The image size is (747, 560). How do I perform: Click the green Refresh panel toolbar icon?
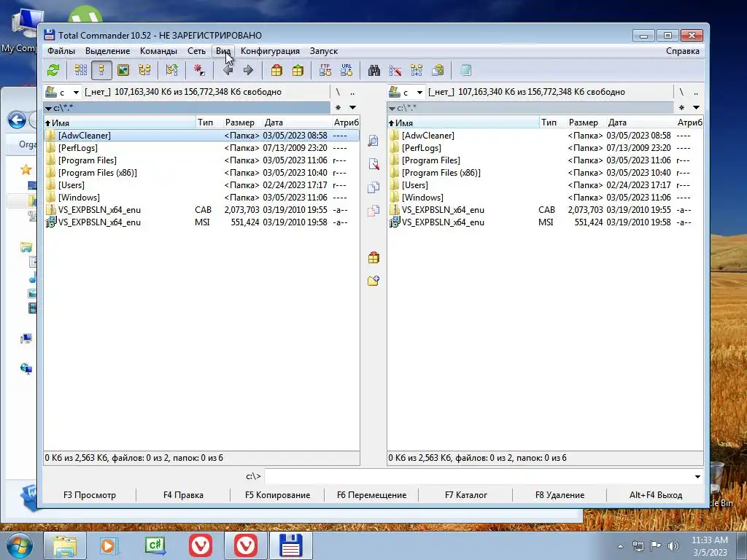[x=53, y=71]
